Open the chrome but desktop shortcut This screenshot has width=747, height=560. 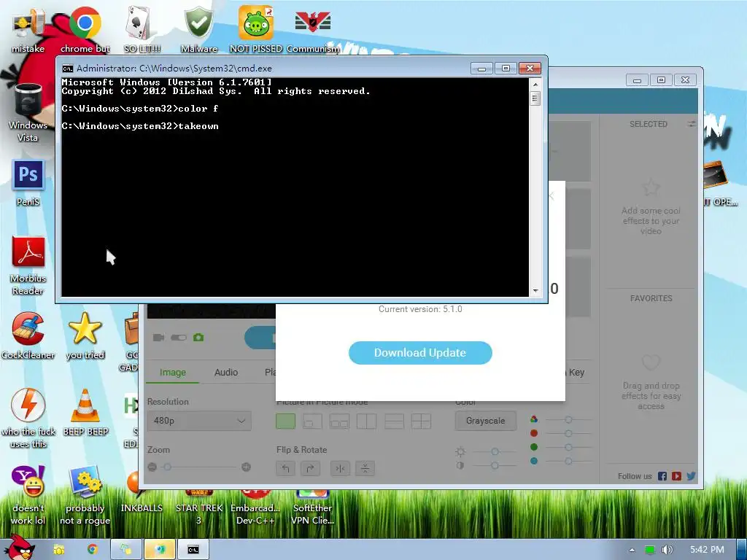pyautogui.click(x=85, y=29)
